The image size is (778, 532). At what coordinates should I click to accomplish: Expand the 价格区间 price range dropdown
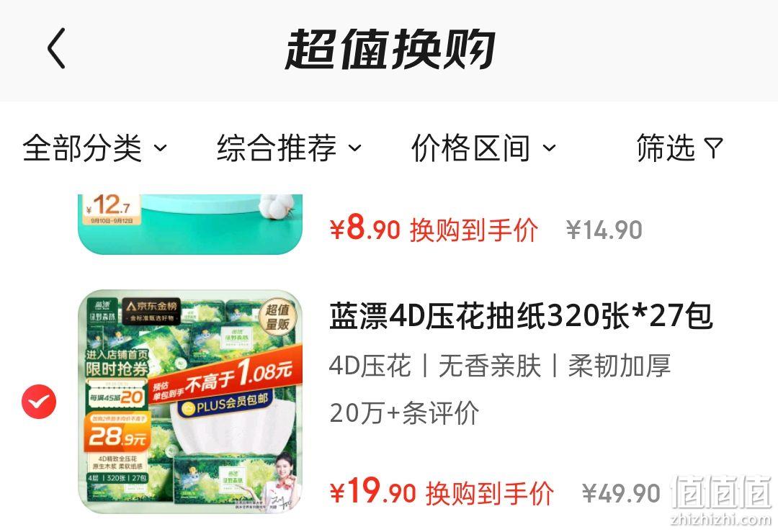(x=483, y=148)
